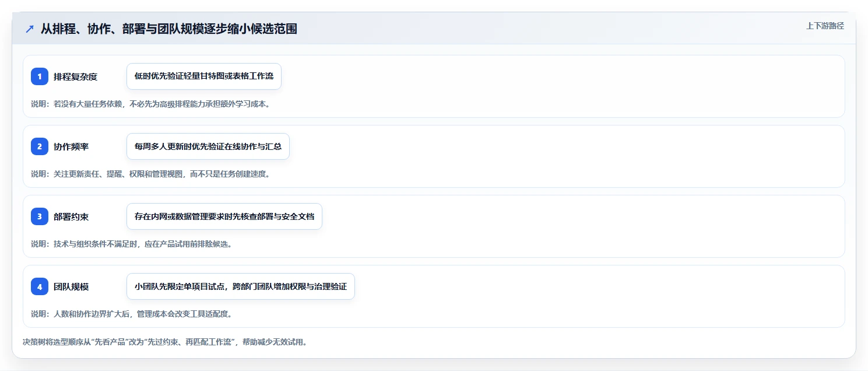
Task: Select the 每周多人更新时优先验证在线协作与汇总 box
Action: pyautogui.click(x=208, y=146)
